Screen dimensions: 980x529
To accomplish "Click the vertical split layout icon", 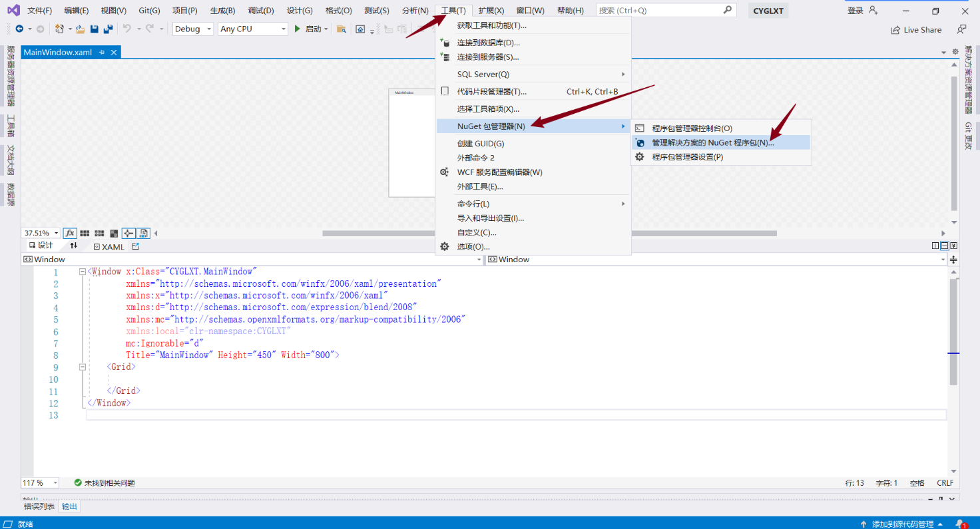I will (x=935, y=246).
